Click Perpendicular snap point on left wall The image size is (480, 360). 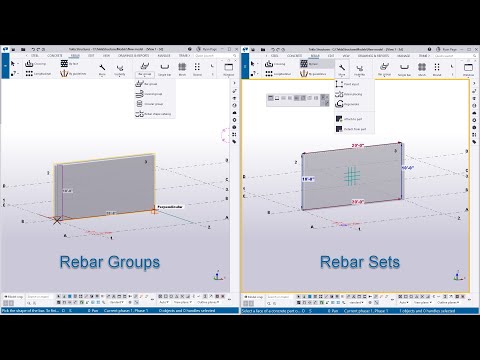[154, 211]
